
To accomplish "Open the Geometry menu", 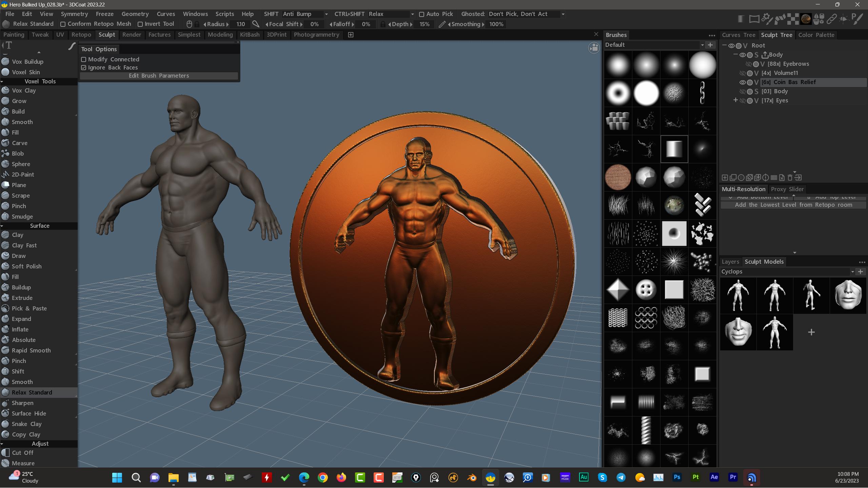I will 135,14.
